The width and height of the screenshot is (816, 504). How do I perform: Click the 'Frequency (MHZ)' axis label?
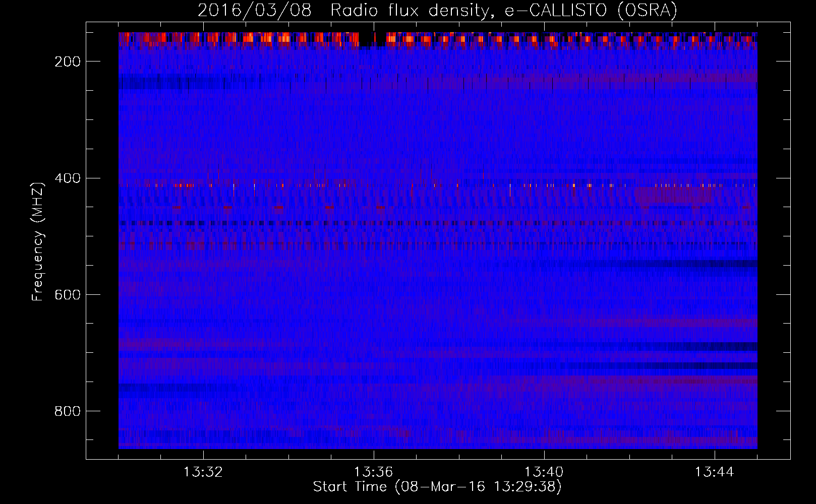click(38, 241)
